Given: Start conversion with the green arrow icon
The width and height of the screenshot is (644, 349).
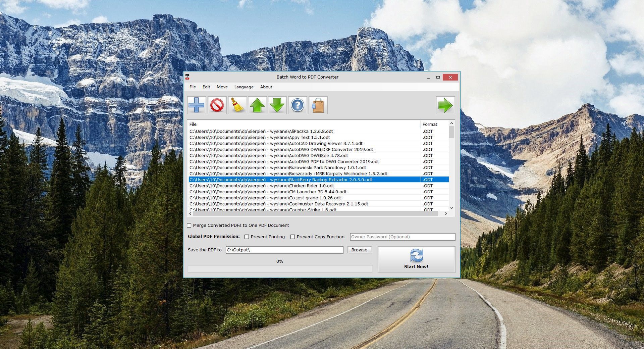Looking at the screenshot, I should point(445,105).
